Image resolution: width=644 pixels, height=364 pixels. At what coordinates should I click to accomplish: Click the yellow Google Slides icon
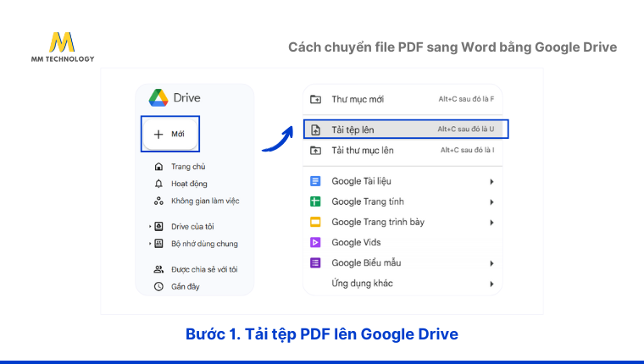pos(315,222)
